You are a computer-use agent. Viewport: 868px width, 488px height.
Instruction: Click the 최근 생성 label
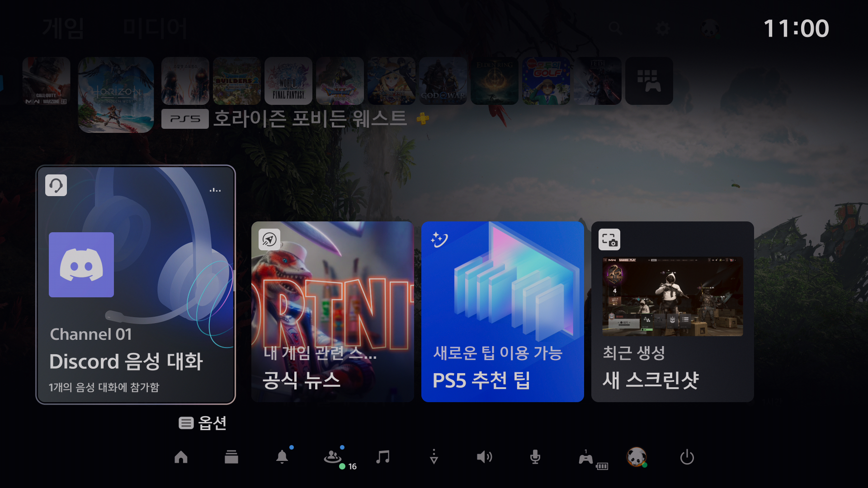click(634, 353)
